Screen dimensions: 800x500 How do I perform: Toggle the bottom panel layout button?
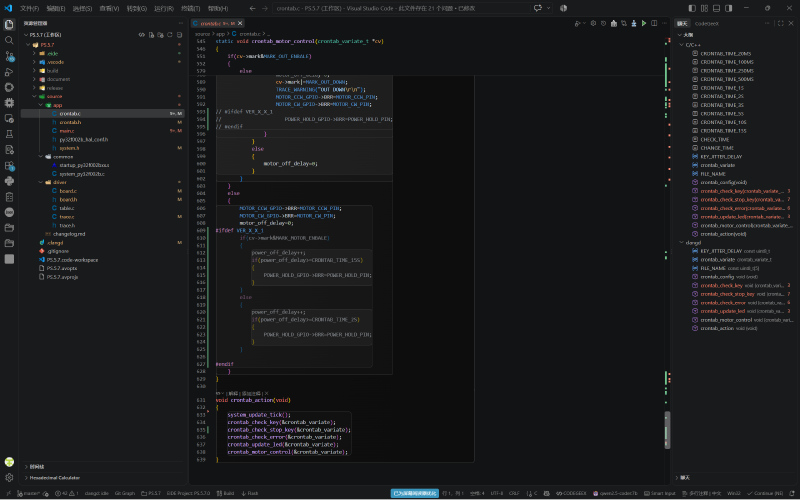[716, 8]
